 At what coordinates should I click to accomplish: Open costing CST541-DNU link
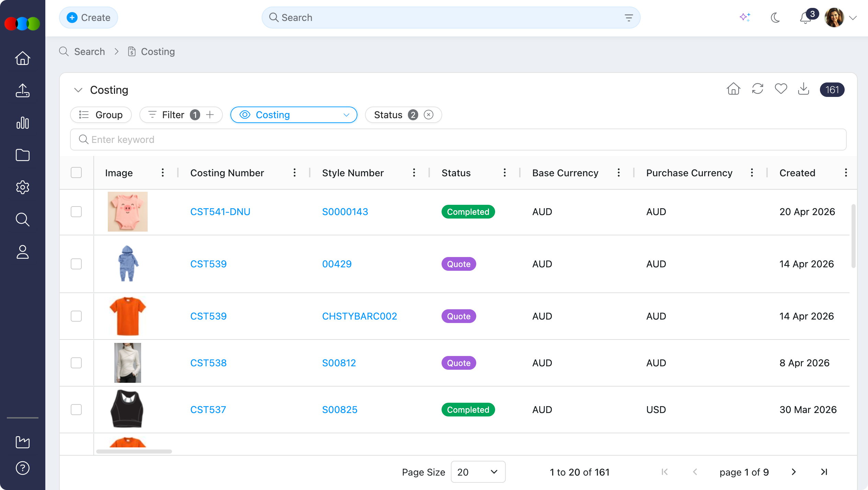220,212
